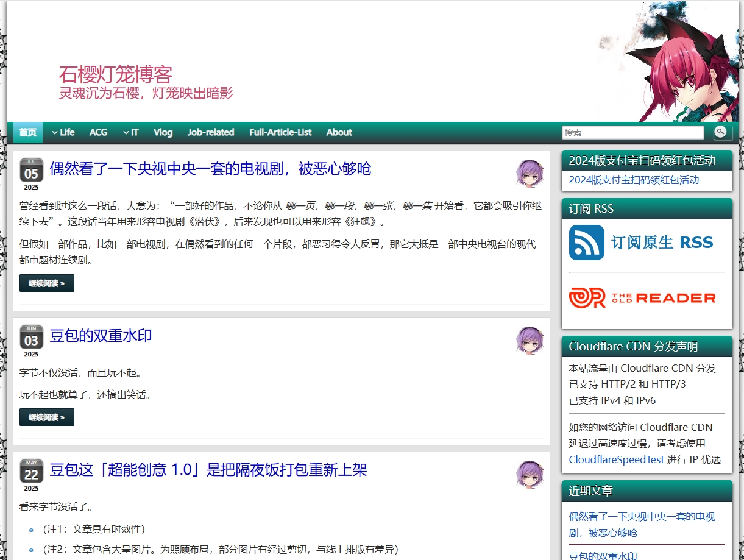Image resolution: width=744 pixels, height=560 pixels.
Task: Click inside the 搜索 search input box
Action: pyautogui.click(x=632, y=132)
